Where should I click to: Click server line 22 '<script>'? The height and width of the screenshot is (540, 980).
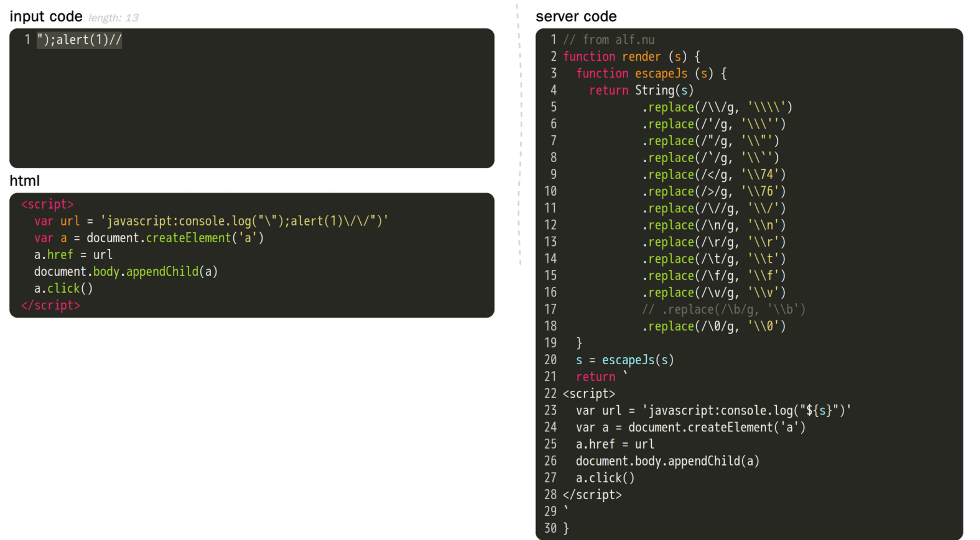[589, 394]
